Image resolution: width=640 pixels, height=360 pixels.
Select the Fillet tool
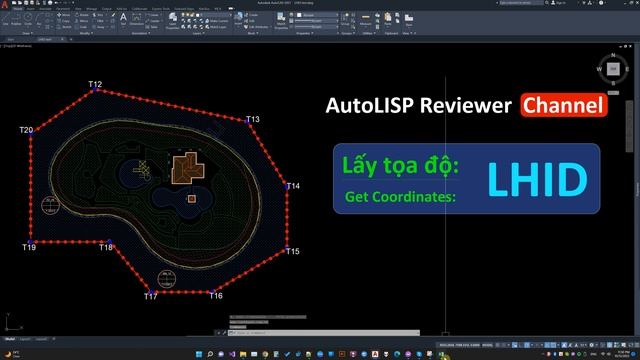point(98,21)
